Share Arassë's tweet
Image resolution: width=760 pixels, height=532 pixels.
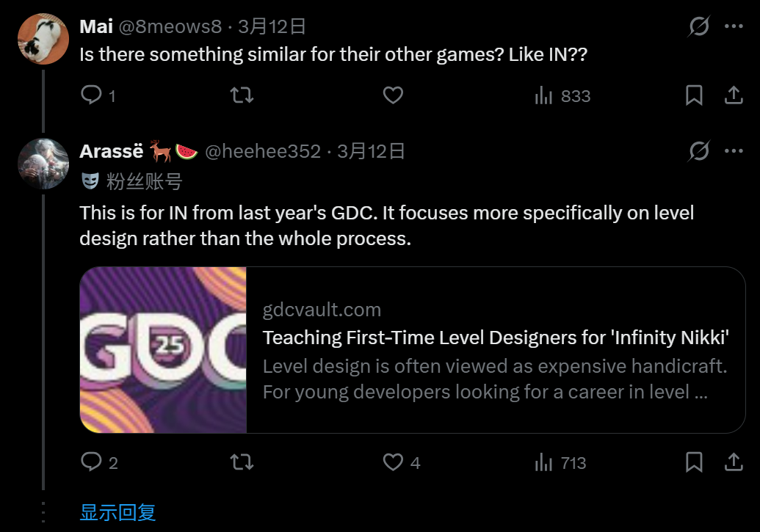(x=733, y=462)
